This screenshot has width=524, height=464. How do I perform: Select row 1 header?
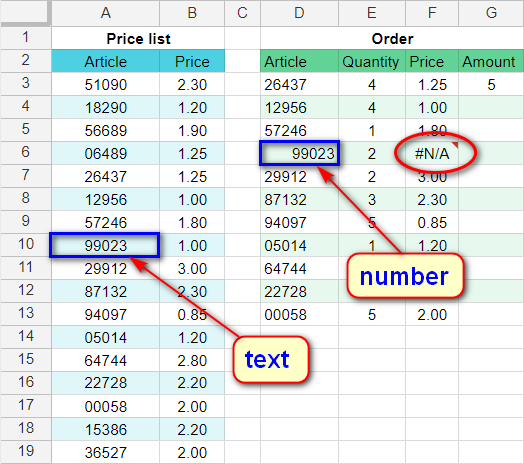(25, 38)
